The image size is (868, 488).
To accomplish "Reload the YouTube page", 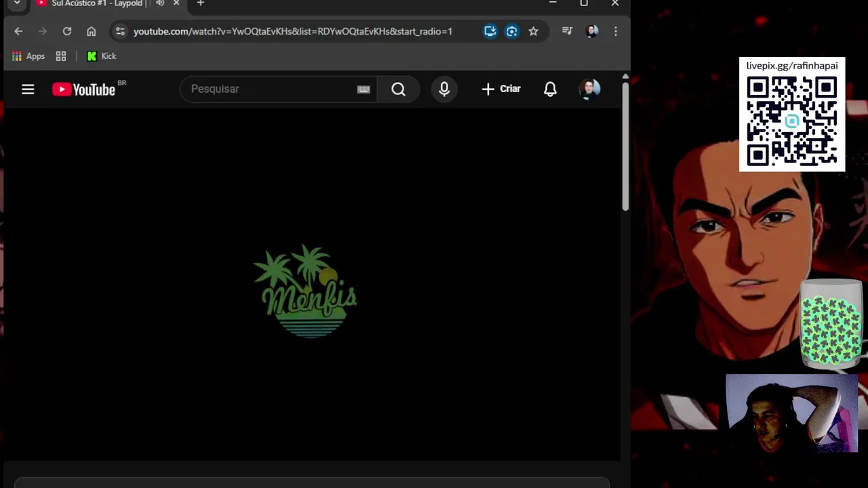I will tap(67, 31).
